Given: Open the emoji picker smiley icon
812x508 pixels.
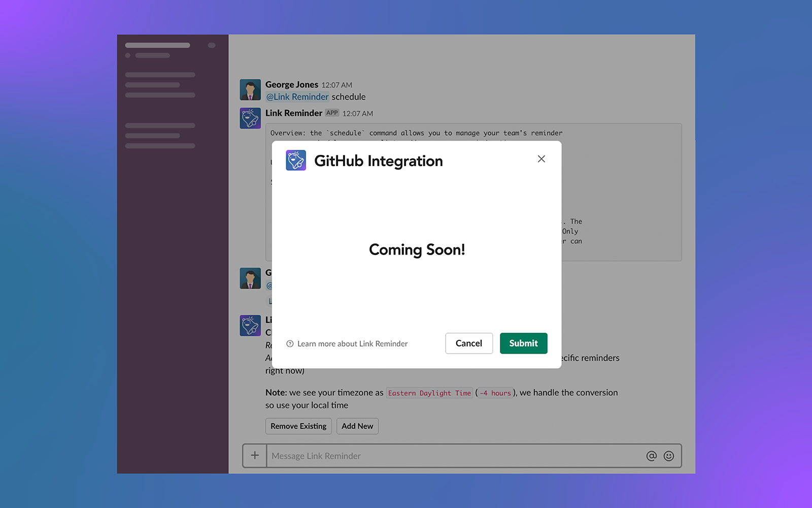Looking at the screenshot, I should (669, 456).
